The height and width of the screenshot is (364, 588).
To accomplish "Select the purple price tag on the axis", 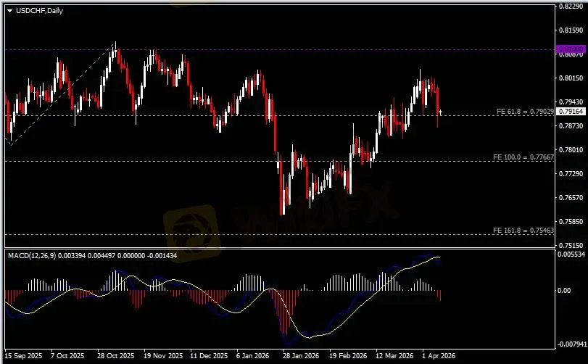I will point(569,50).
